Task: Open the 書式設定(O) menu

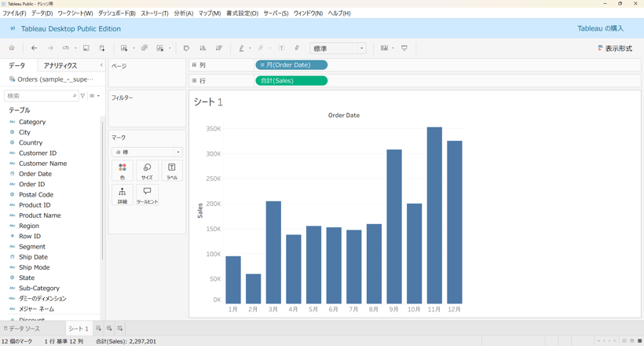Action: [243, 13]
